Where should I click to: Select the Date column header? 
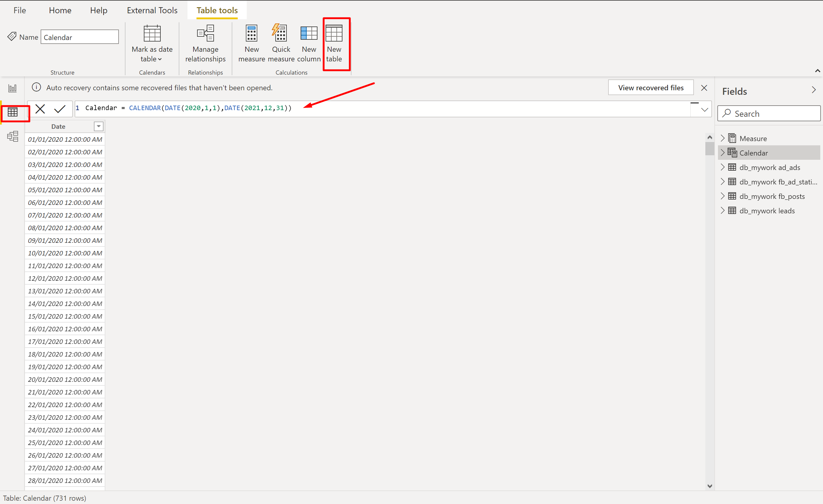point(58,127)
